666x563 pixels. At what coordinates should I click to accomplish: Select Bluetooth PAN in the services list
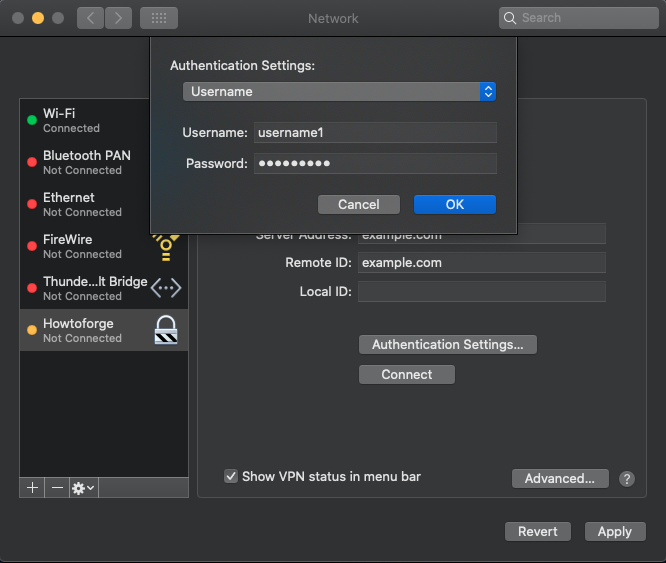click(85, 162)
